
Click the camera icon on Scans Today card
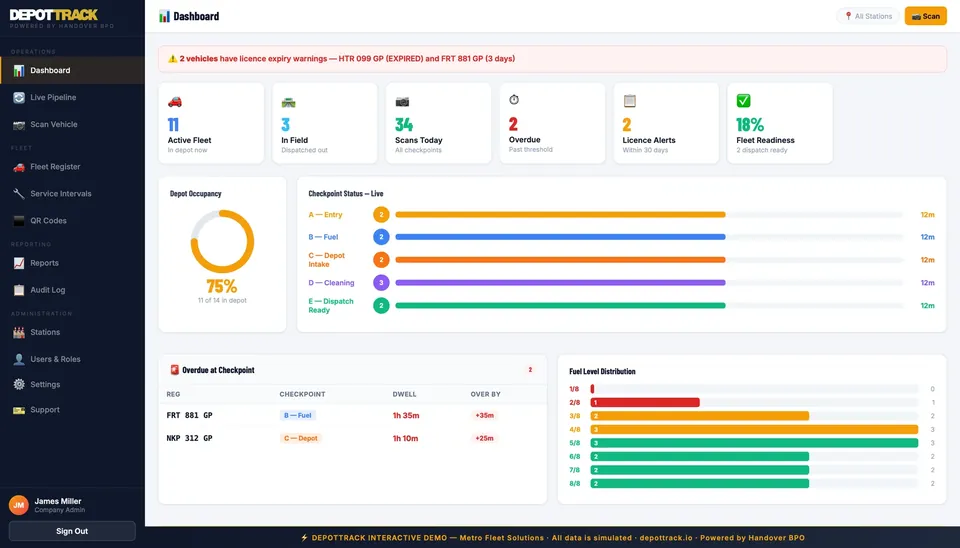pos(402,102)
